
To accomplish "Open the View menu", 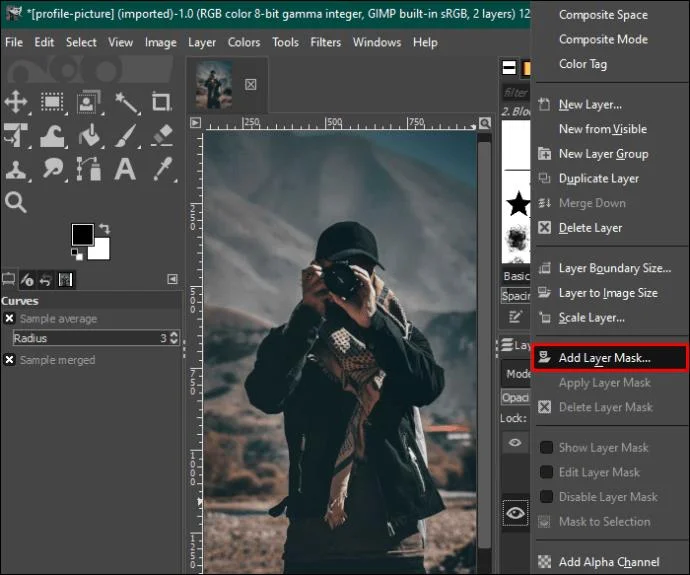I will [121, 42].
